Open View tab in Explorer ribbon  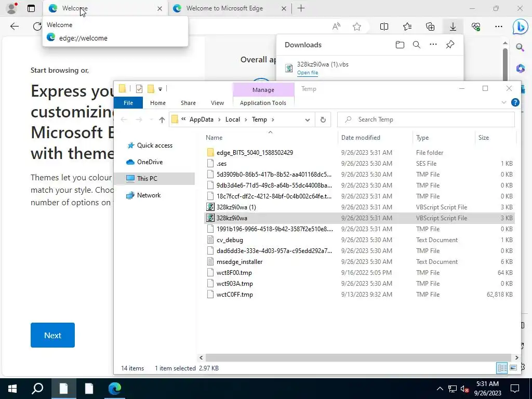217,103
